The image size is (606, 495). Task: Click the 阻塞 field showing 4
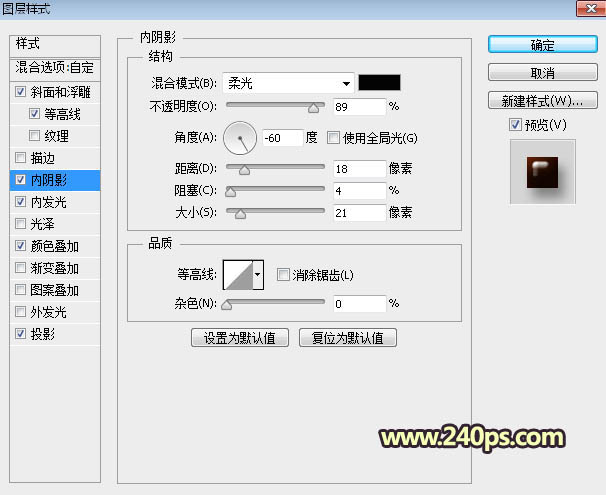(x=359, y=191)
